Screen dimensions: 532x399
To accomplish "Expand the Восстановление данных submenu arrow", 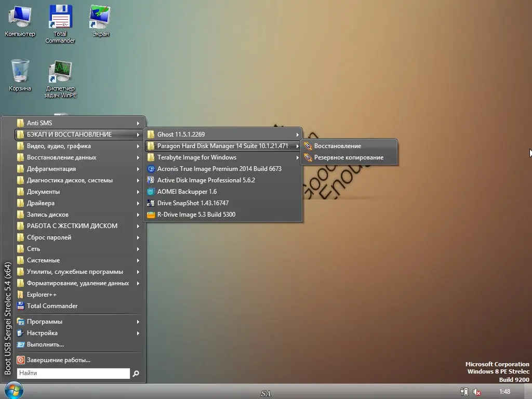I will click(x=138, y=158).
